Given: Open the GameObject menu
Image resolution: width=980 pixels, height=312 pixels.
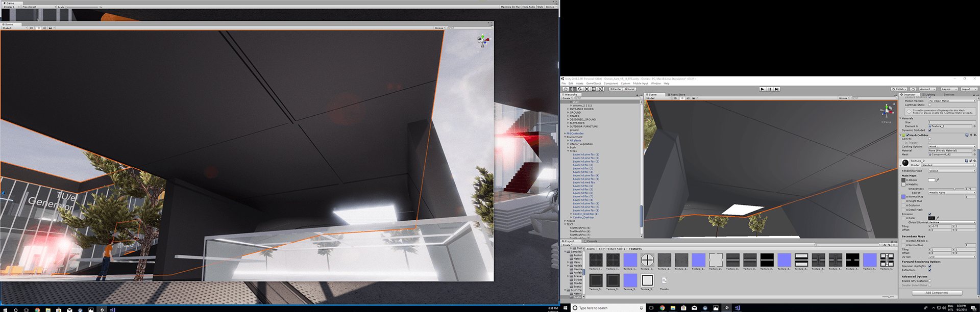Looking at the screenshot, I should coord(593,84).
